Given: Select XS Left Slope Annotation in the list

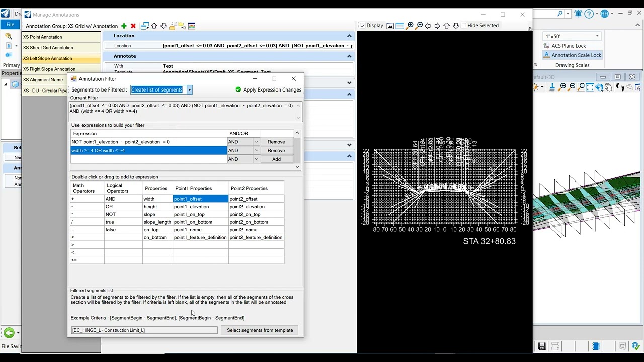Looking at the screenshot, I should click(x=61, y=59).
